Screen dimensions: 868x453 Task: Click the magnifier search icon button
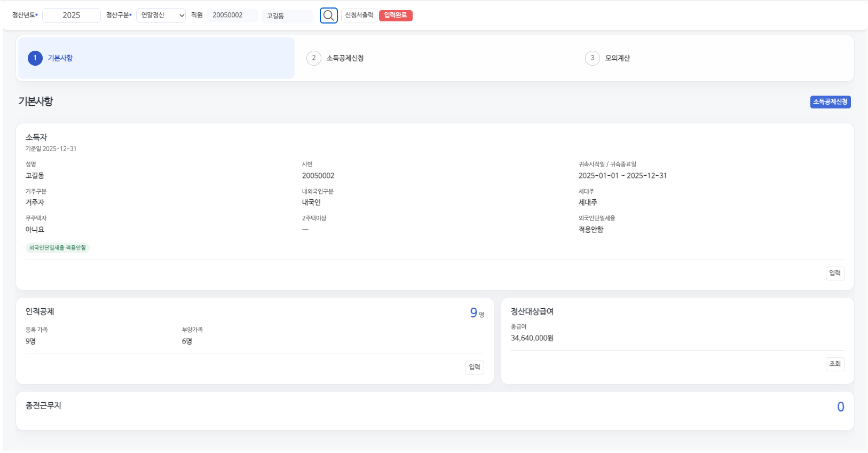click(x=329, y=15)
